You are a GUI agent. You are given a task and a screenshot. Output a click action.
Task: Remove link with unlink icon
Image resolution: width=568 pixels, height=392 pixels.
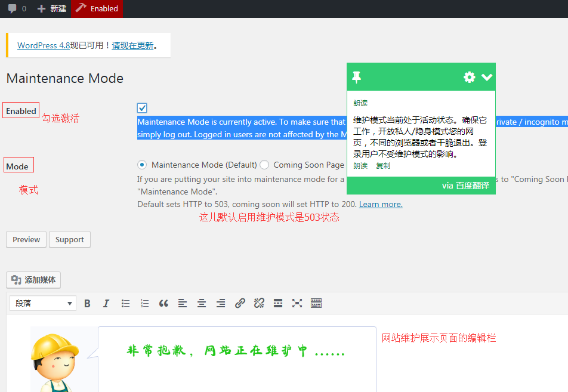259,303
